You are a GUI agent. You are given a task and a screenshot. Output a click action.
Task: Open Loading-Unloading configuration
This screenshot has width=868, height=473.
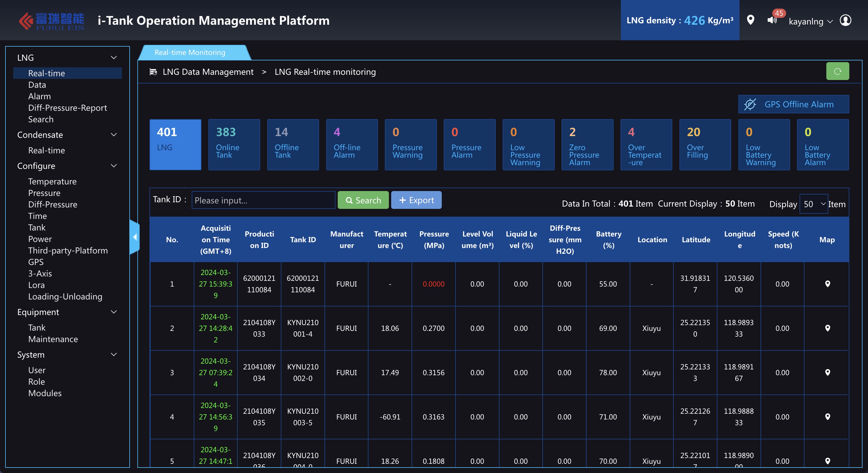[65, 296]
